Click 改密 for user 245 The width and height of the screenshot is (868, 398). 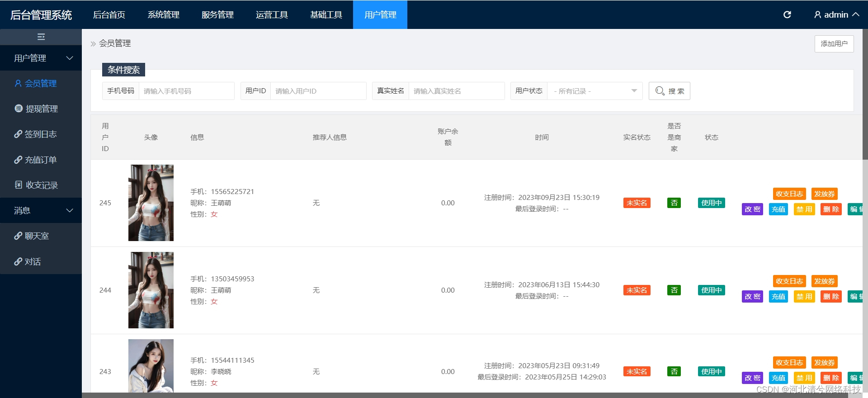[752, 209]
